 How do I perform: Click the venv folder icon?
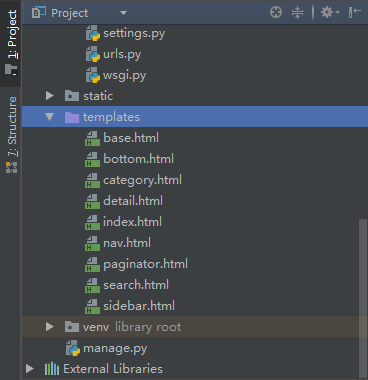(72, 327)
